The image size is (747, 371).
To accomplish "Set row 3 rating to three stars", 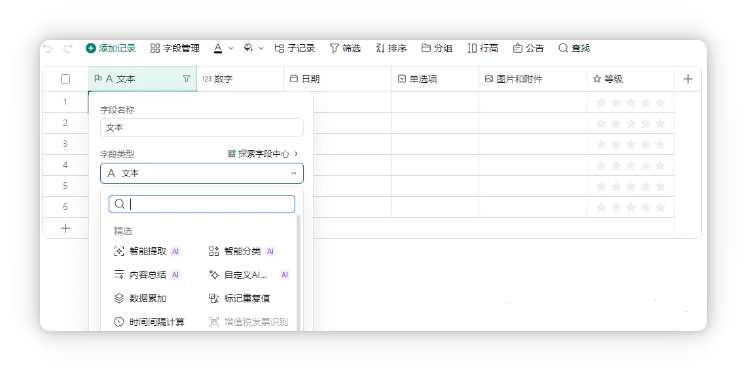I will pyautogui.click(x=631, y=144).
